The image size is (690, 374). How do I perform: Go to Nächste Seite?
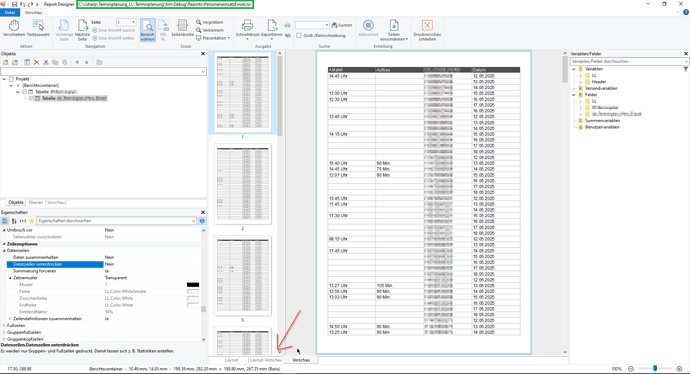(82, 30)
